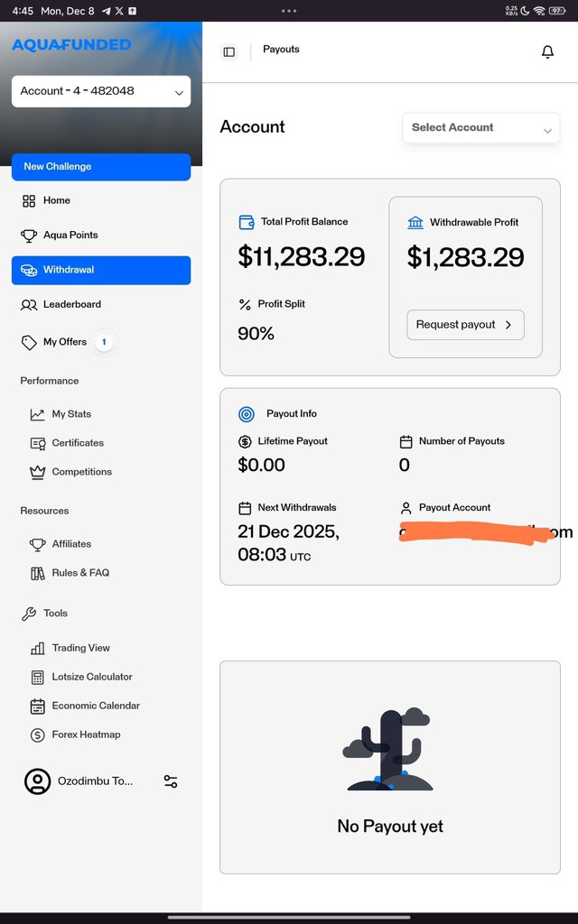Toggle the sidebar panel icon

228,51
